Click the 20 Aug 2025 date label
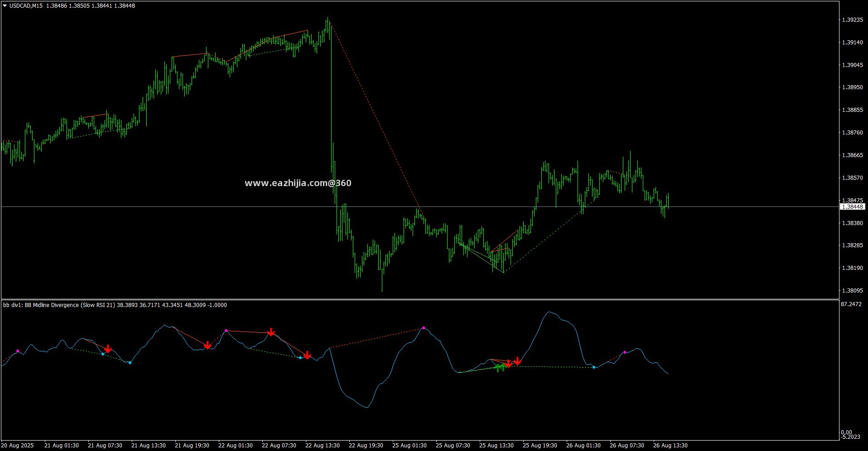 coord(17,446)
